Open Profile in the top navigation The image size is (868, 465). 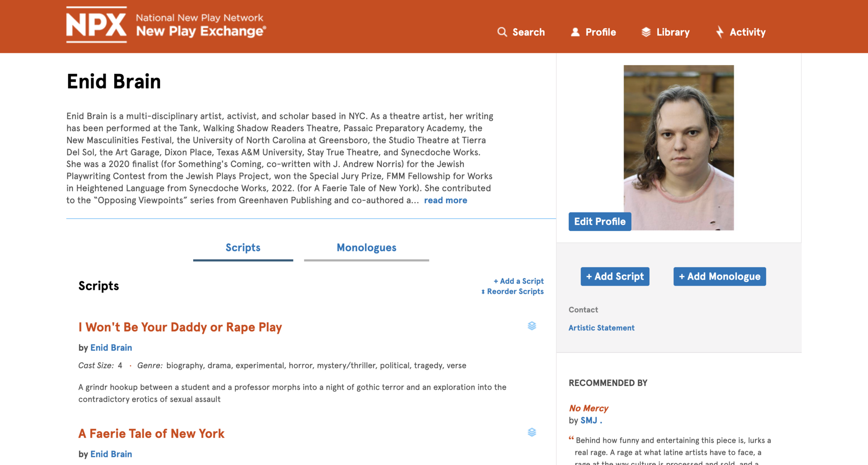(593, 32)
